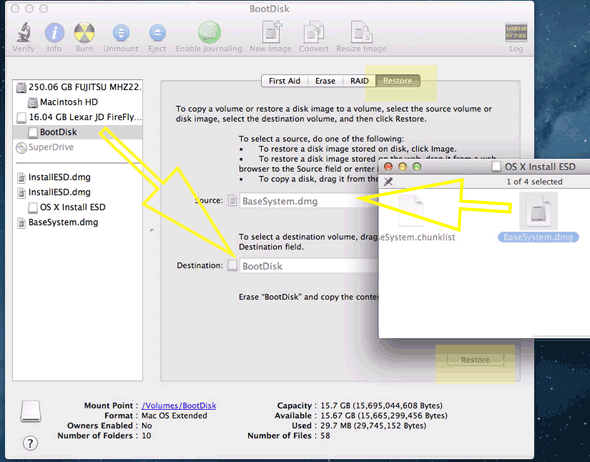The width and height of the screenshot is (590, 462).
Task: Minimize the OS X Install ESD Finder window
Action: pyautogui.click(x=403, y=167)
